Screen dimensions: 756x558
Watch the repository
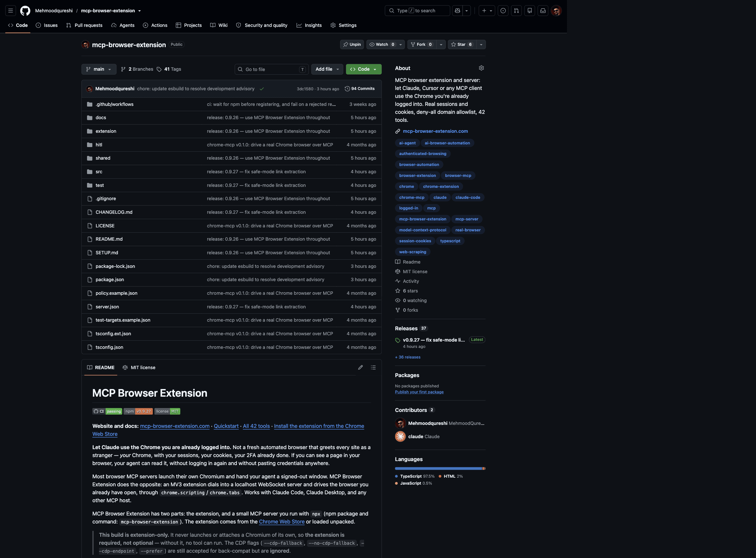382,44
